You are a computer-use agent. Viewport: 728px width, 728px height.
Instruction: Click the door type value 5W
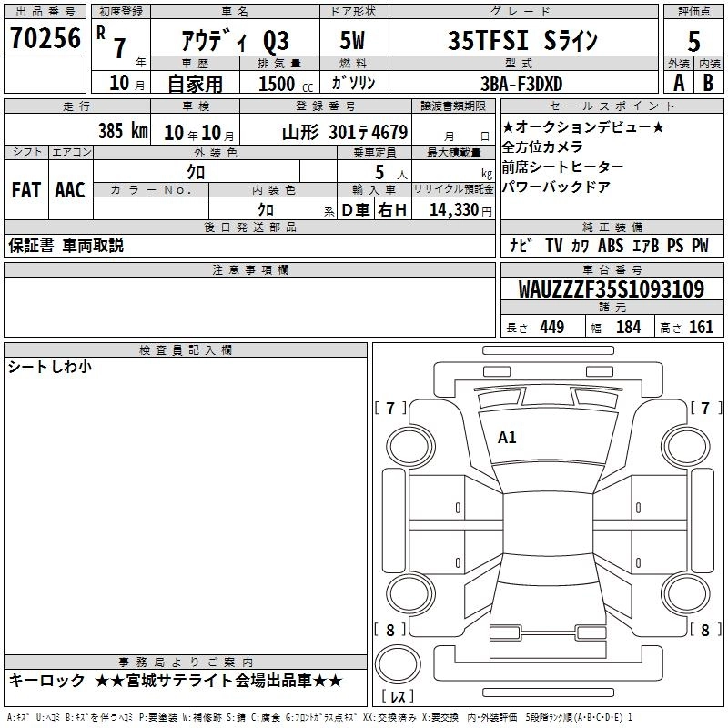pos(352,40)
